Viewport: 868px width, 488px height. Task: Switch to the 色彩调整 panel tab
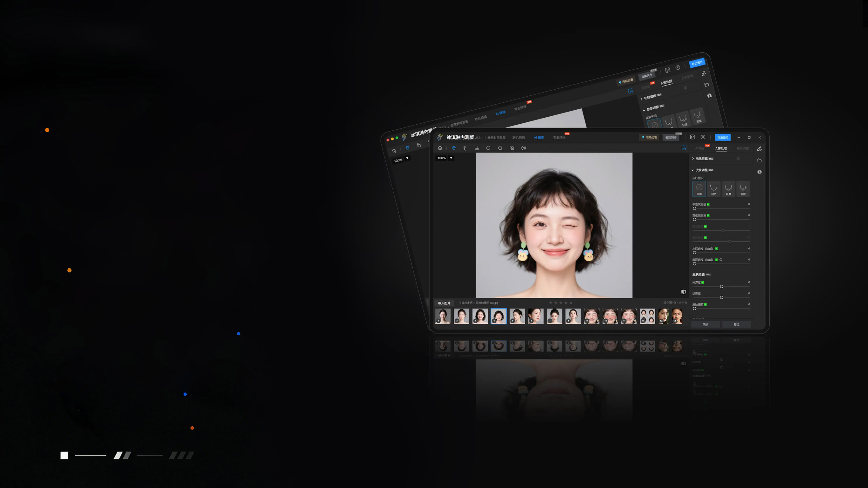[x=743, y=148]
